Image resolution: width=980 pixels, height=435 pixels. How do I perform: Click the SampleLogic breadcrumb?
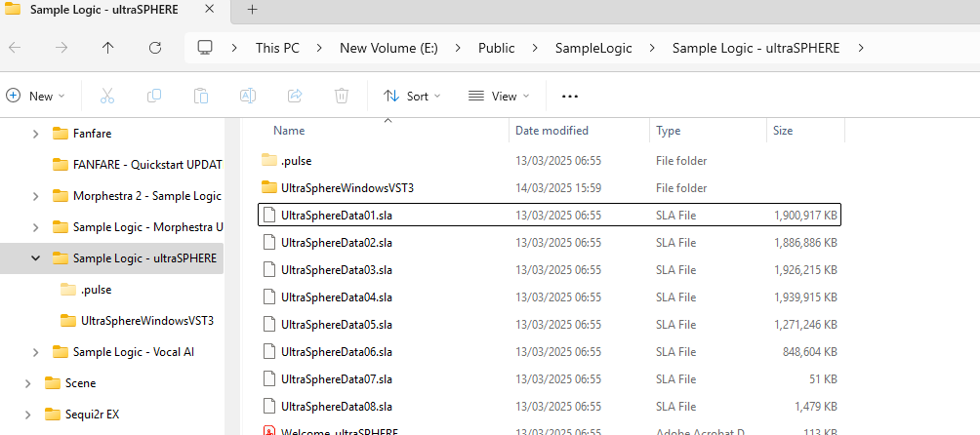[x=593, y=48]
